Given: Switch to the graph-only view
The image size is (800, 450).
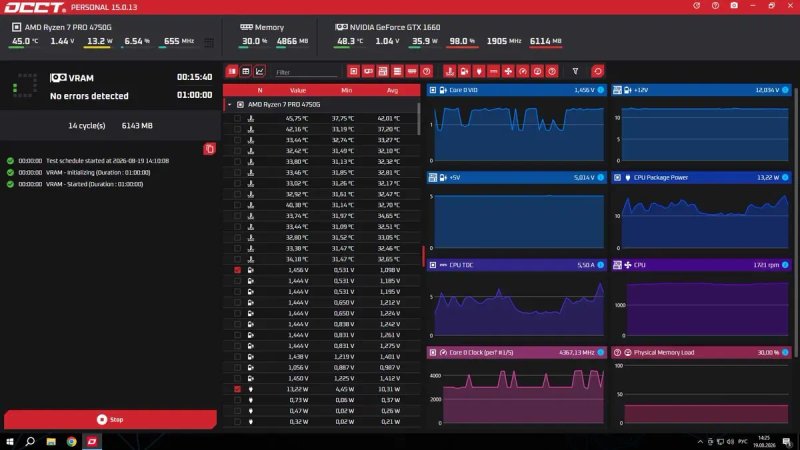Looking at the screenshot, I should [260, 71].
